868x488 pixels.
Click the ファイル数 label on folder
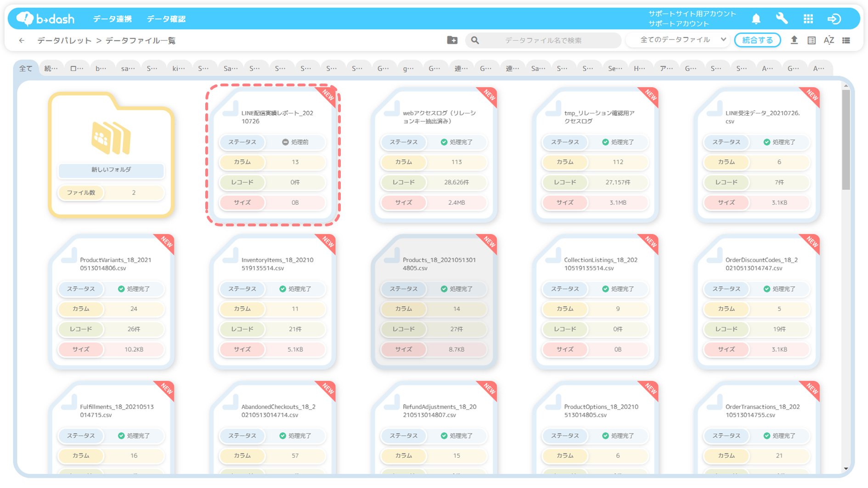click(x=81, y=192)
